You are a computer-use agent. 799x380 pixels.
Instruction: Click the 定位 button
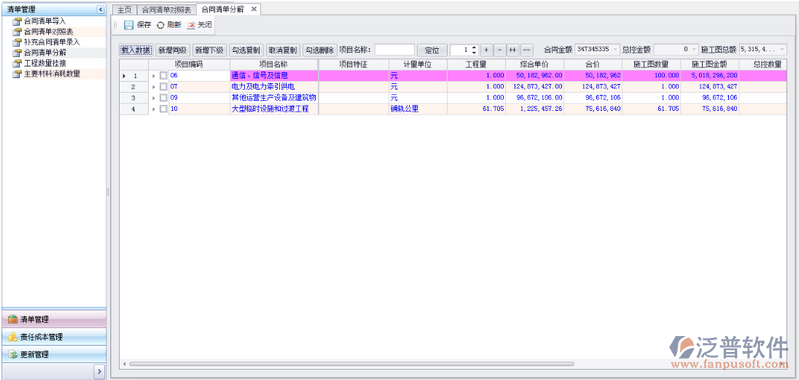pyautogui.click(x=432, y=50)
